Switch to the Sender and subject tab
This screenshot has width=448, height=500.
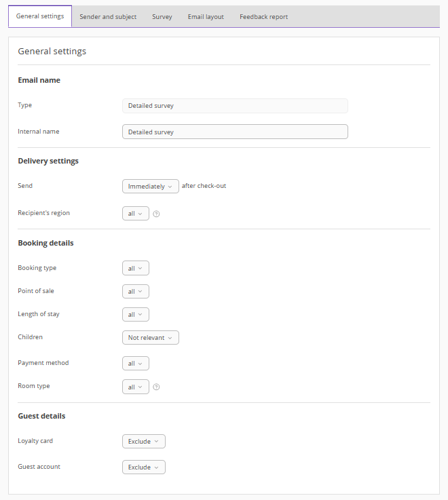pos(108,17)
